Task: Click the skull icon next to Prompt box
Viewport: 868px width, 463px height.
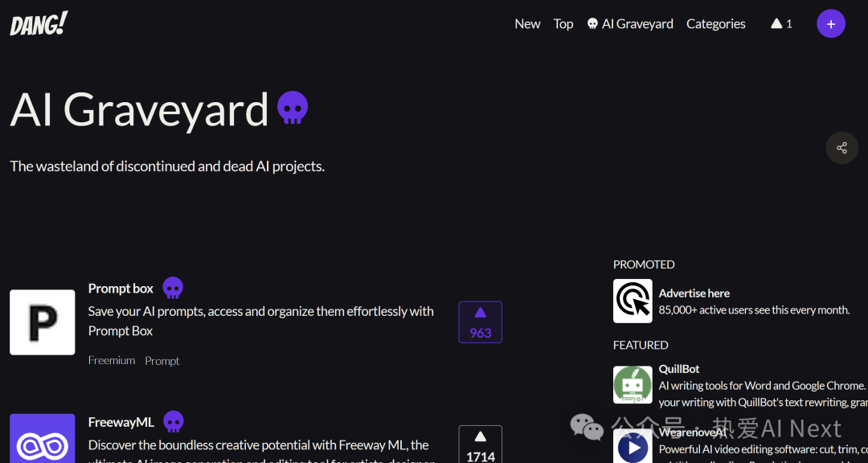Action: tap(173, 288)
